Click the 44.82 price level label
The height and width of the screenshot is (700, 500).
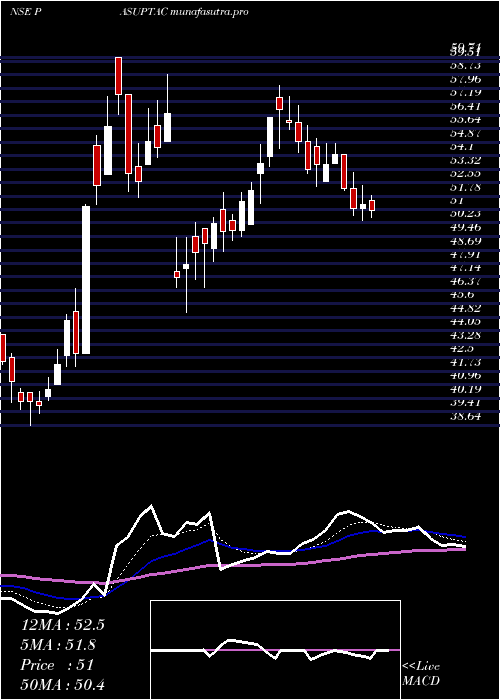point(465,308)
